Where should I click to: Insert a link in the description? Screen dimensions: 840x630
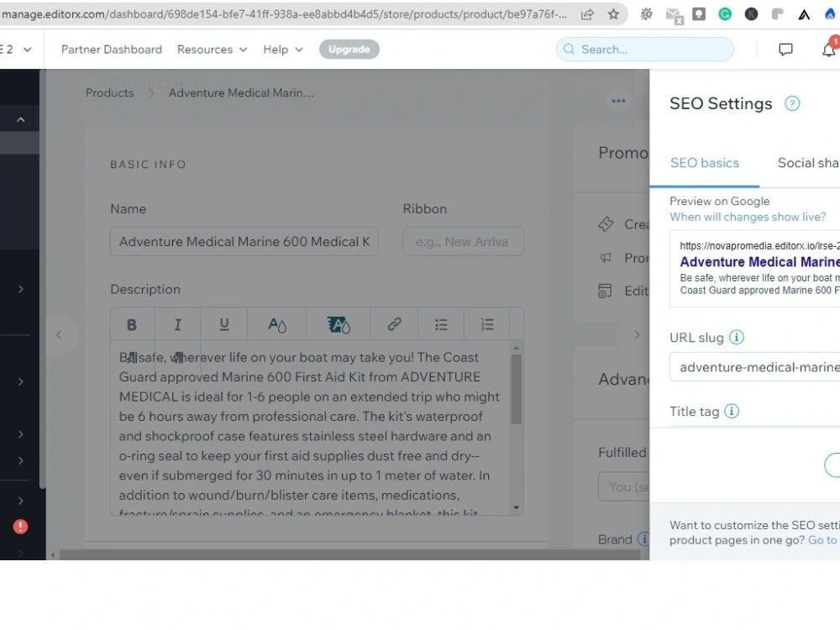(x=394, y=324)
